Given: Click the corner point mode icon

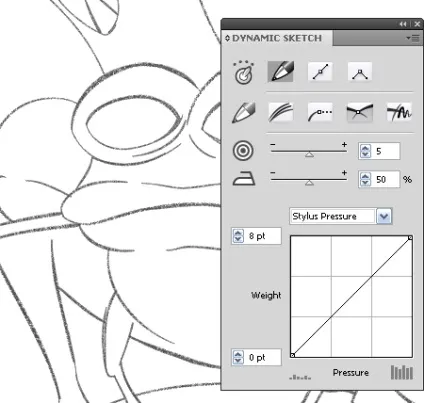Looking at the screenshot, I should [x=360, y=71].
